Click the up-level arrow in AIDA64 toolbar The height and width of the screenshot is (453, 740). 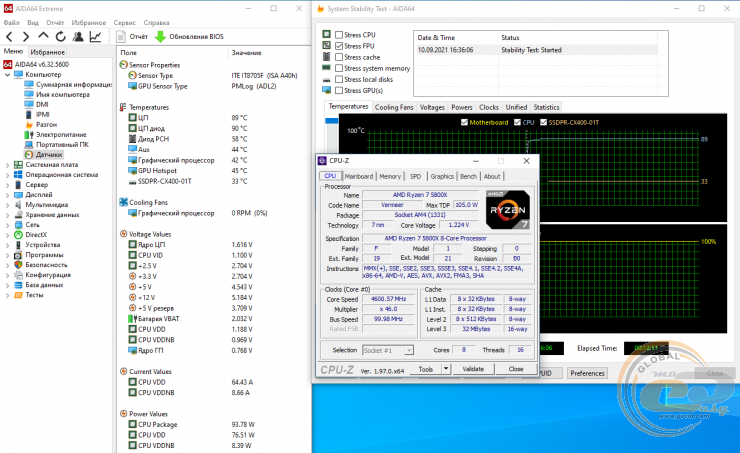tap(43, 36)
